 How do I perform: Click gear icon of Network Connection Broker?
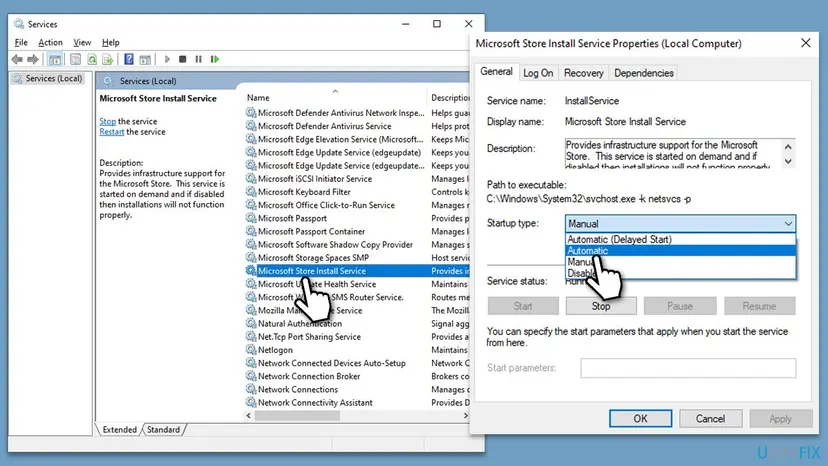[251, 376]
